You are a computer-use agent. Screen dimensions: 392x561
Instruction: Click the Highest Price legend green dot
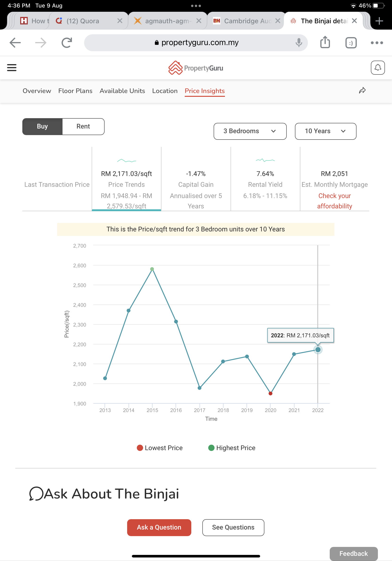[x=211, y=448]
